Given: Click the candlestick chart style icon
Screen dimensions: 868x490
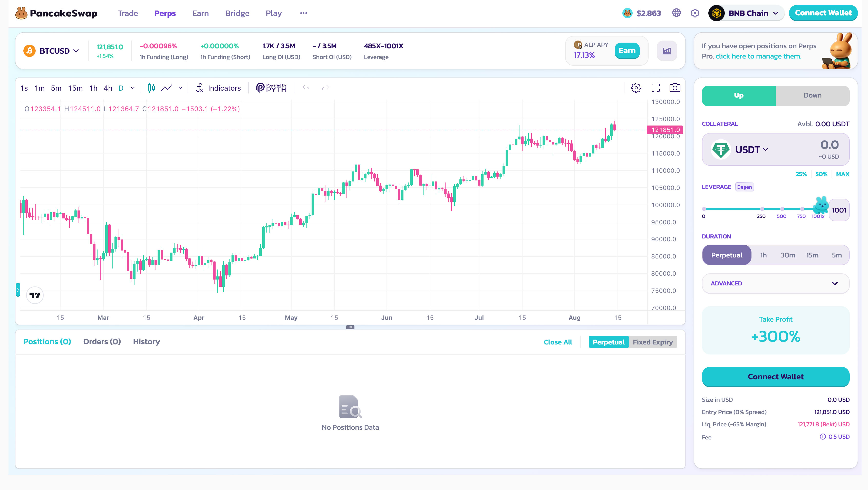Looking at the screenshot, I should tap(151, 88).
